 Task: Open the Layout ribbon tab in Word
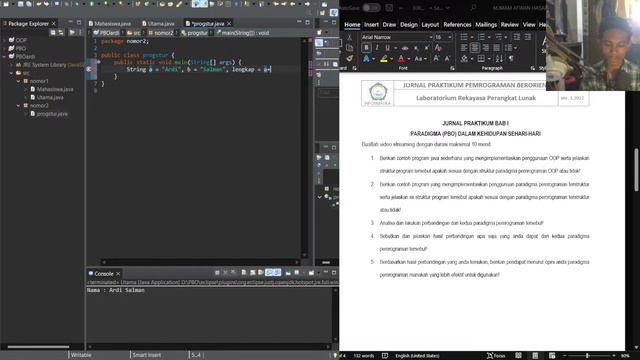pos(430,25)
